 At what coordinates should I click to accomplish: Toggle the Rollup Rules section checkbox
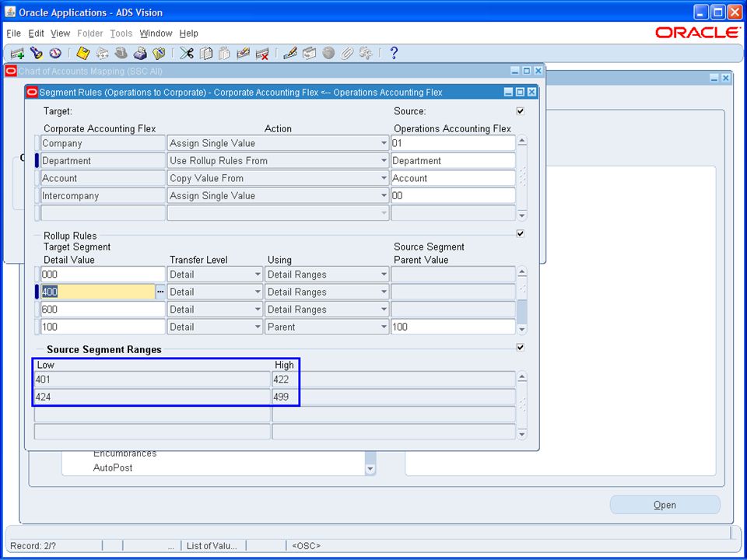(x=521, y=234)
